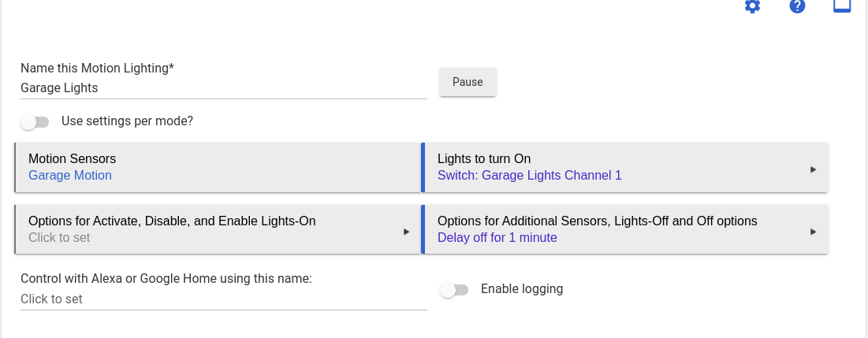Expand Options for Activate, Disable arrow

pos(407,232)
